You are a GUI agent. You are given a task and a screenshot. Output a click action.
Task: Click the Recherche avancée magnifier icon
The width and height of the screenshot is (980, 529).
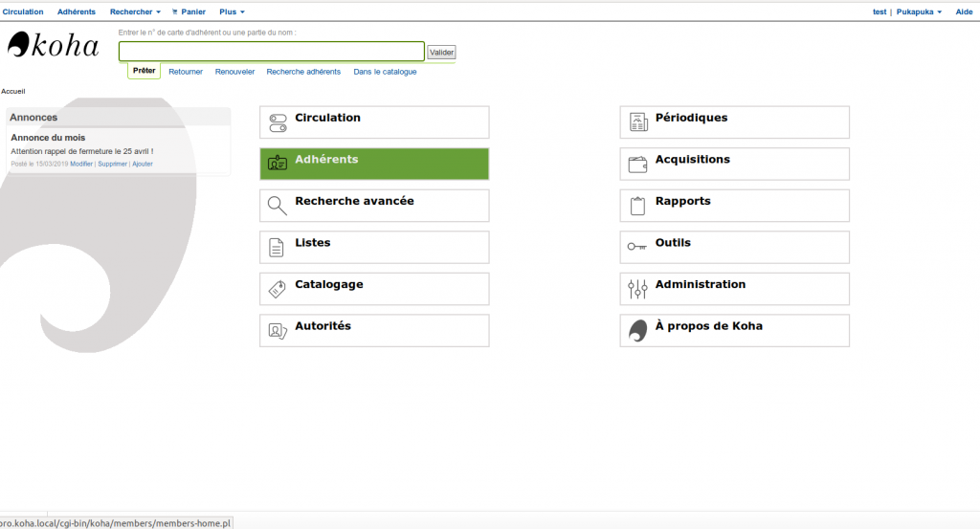pyautogui.click(x=278, y=206)
